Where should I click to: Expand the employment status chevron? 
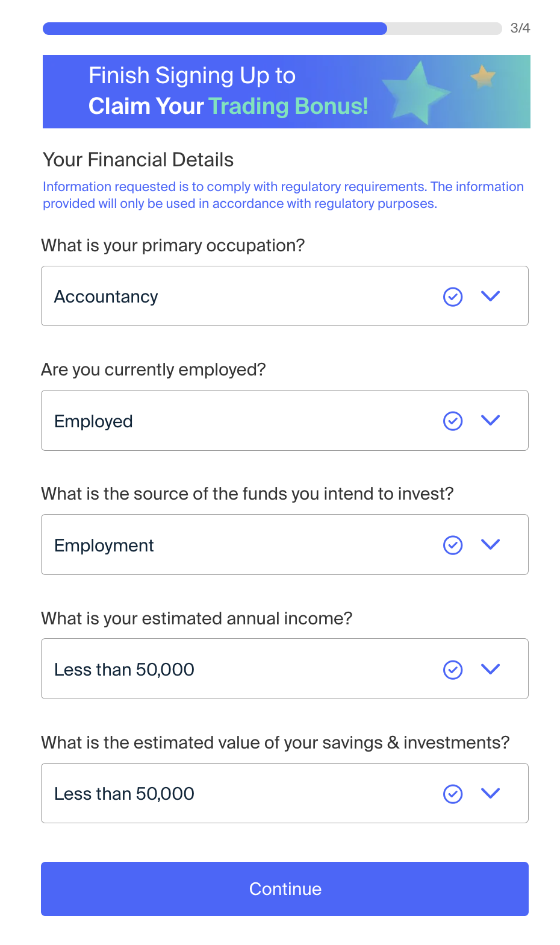coord(491,420)
